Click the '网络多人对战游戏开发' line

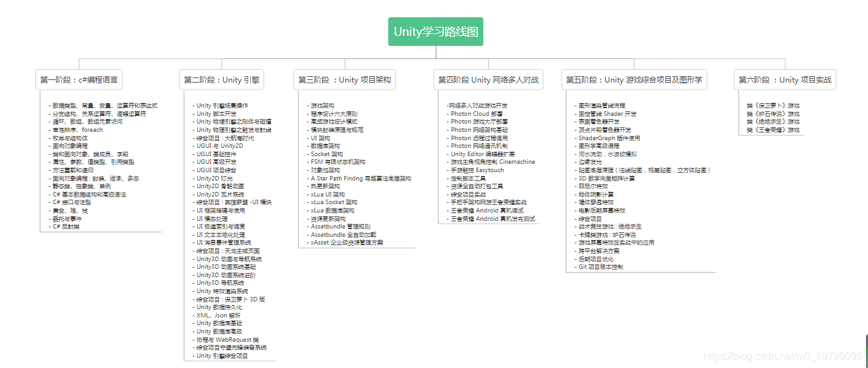(x=477, y=106)
